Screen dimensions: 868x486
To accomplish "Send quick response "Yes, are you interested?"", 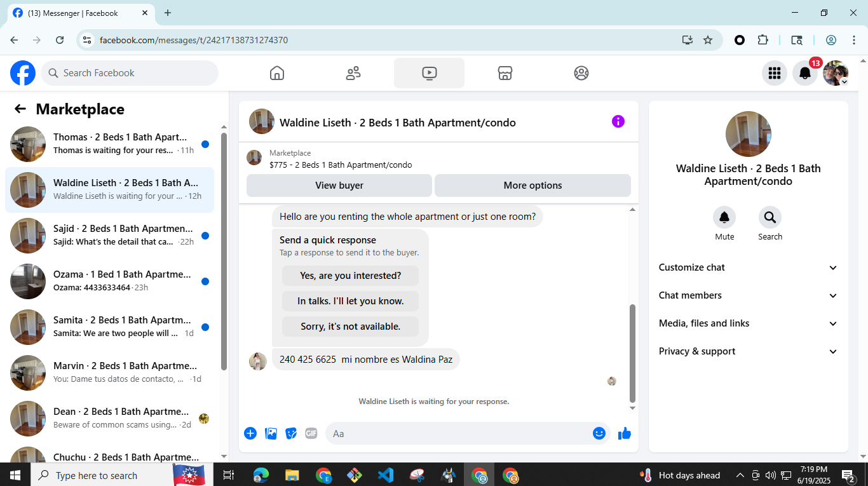I will (350, 276).
